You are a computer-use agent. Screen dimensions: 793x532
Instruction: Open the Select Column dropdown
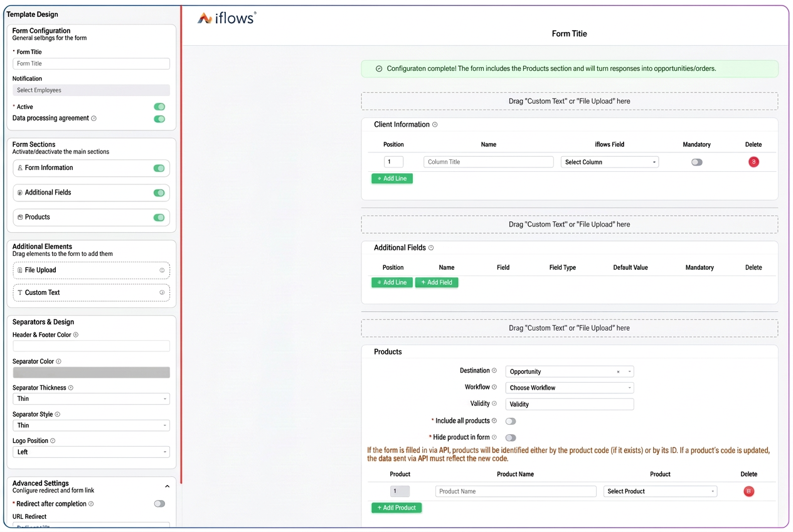610,162
